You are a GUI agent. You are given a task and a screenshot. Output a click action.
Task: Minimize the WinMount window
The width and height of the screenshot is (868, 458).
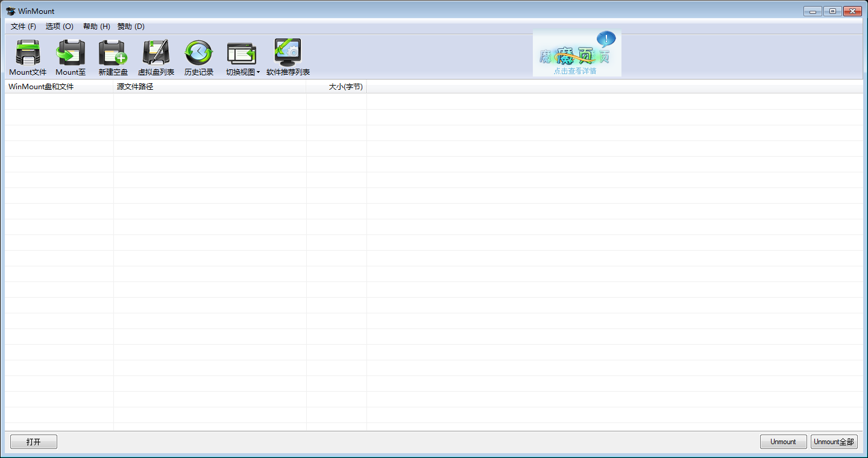point(813,11)
